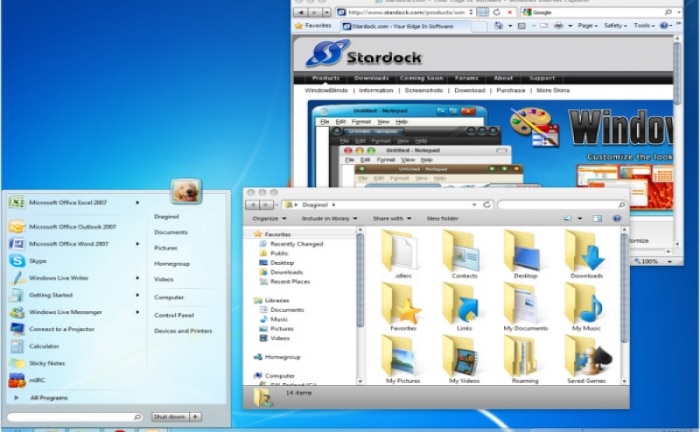Click the Shut down button
700x432 pixels.
pyautogui.click(x=170, y=417)
